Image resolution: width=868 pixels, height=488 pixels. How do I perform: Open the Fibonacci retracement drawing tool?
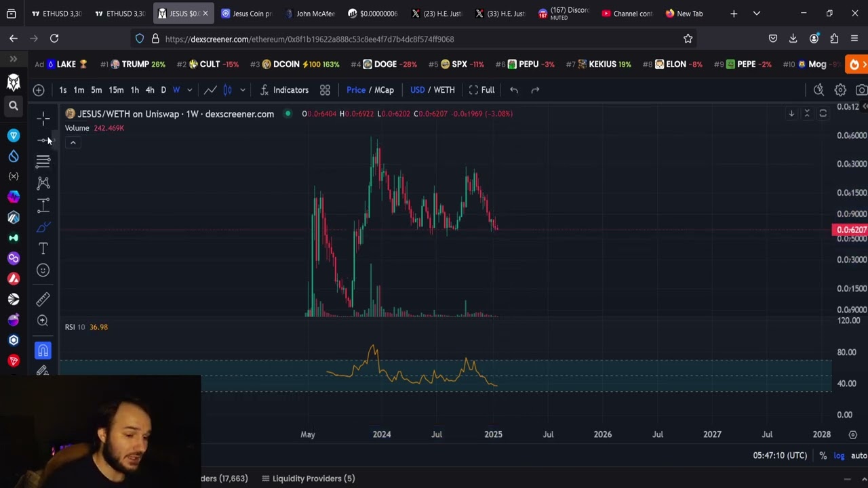coord(43,161)
